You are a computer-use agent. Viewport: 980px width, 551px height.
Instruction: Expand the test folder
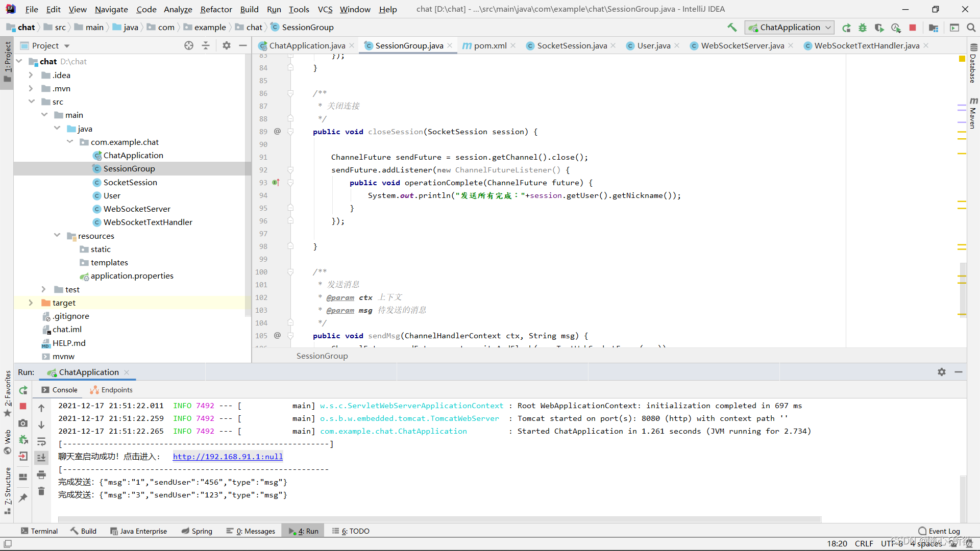[43, 289]
